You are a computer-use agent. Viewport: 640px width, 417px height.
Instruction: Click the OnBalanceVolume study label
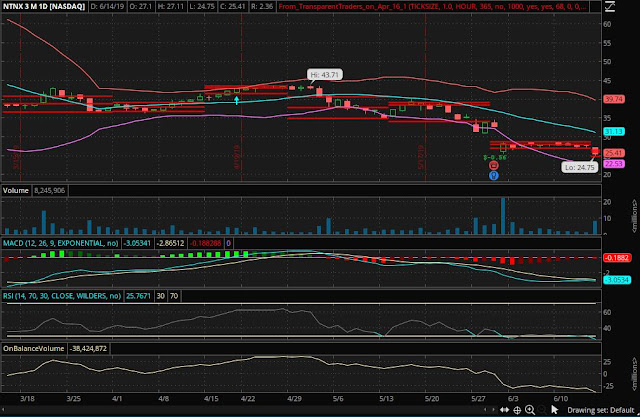[34, 348]
